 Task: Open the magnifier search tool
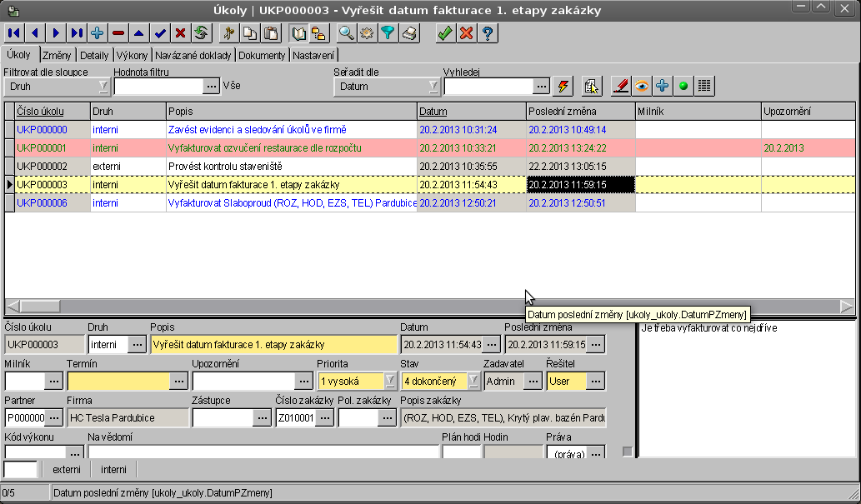(346, 33)
